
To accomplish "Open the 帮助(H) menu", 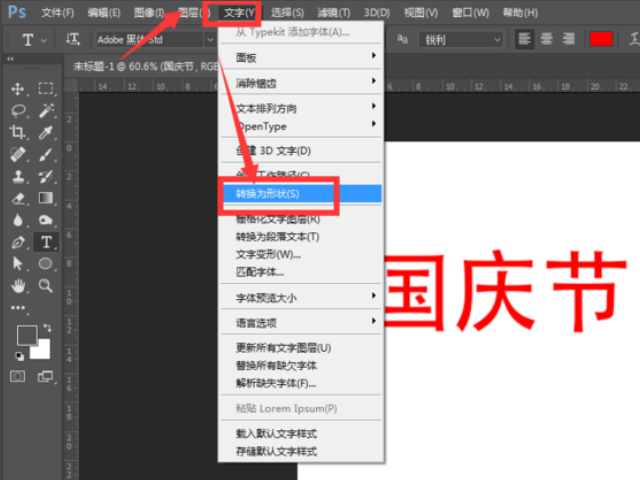I will pyautogui.click(x=520, y=13).
